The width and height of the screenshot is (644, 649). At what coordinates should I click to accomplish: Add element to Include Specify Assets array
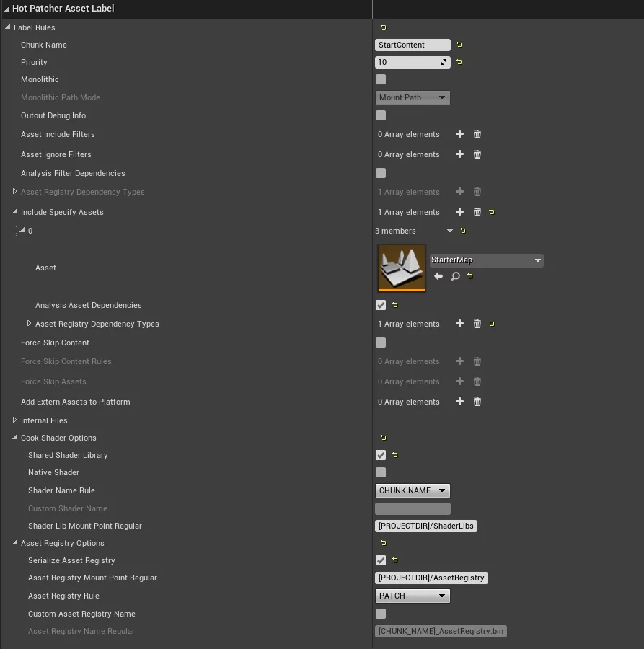[x=459, y=212]
